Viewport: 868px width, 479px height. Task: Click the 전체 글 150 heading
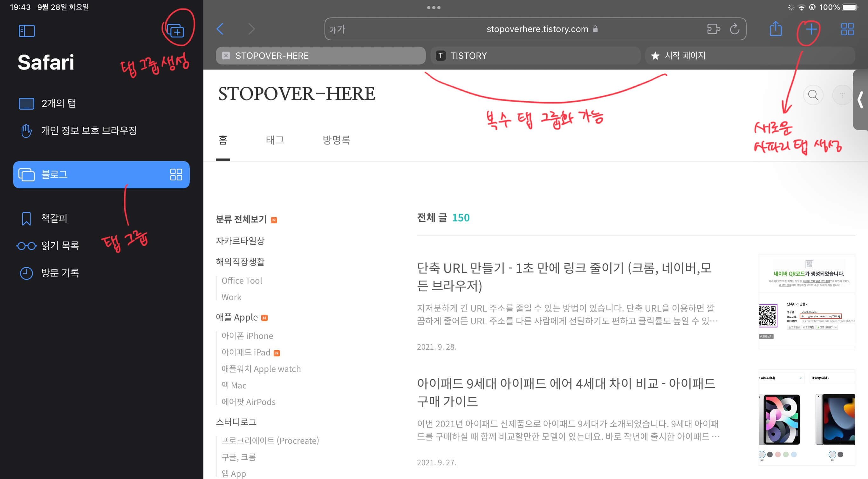tap(443, 218)
